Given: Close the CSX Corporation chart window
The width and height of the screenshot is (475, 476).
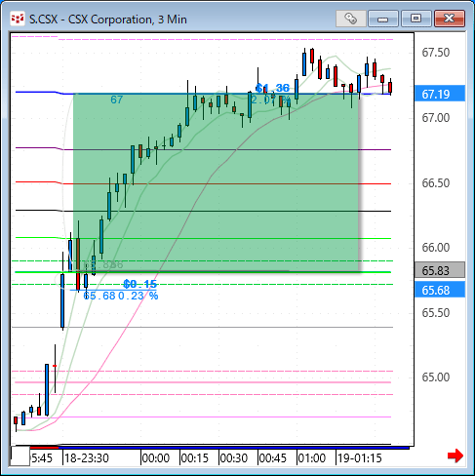Looking at the screenshot, I should 450,19.
